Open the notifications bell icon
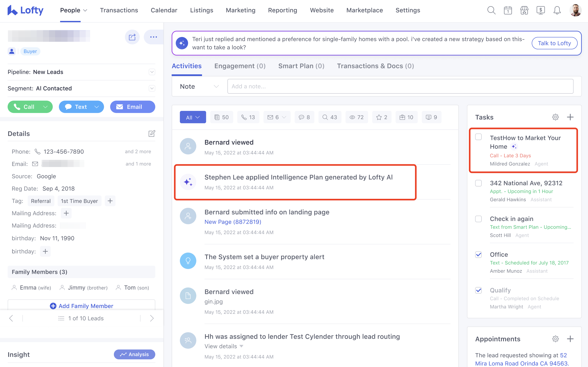The image size is (588, 367). tap(557, 10)
